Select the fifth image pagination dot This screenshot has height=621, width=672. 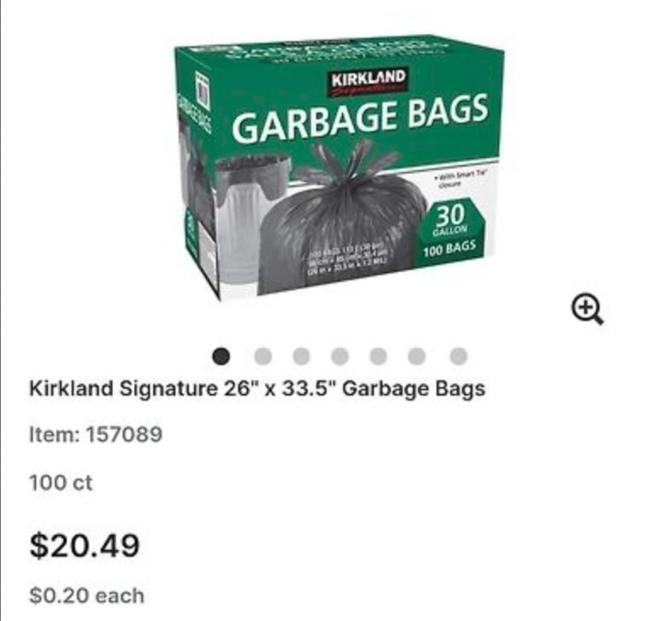tap(378, 357)
